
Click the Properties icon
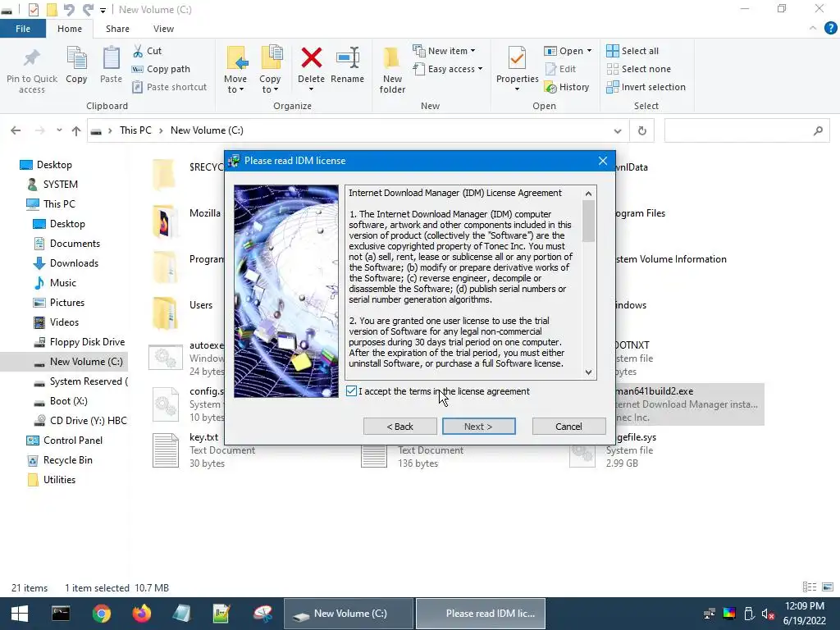pyautogui.click(x=518, y=58)
